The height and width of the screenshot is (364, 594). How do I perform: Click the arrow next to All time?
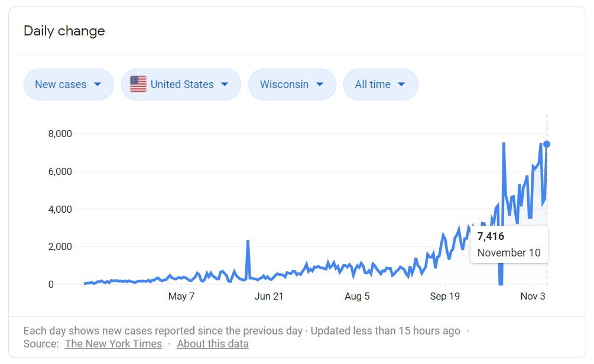tap(402, 84)
